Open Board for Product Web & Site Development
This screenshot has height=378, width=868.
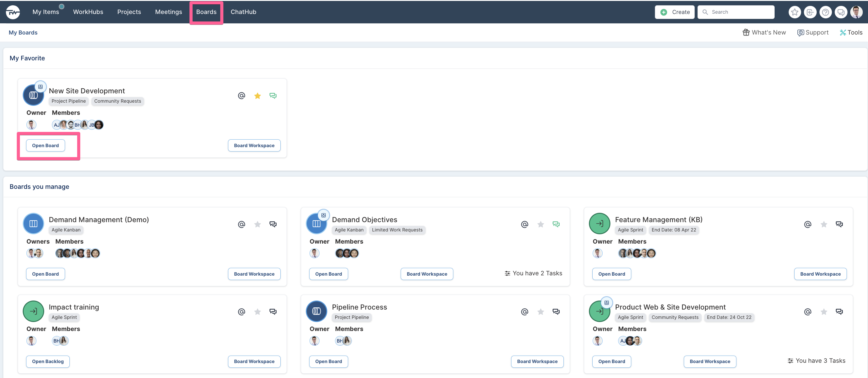(x=612, y=362)
